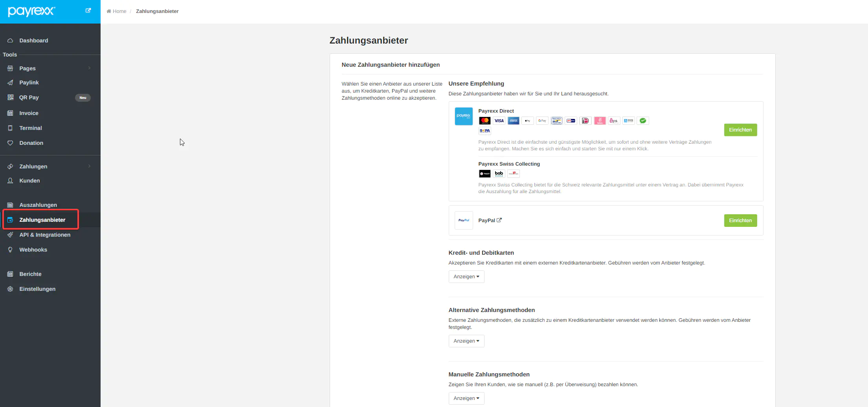Click the Payrexx Direct logo tile
Image resolution: width=868 pixels, height=407 pixels.
coord(464,116)
